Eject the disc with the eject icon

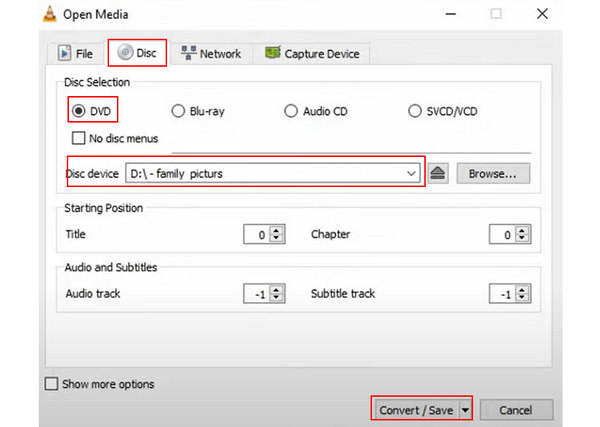tap(438, 174)
